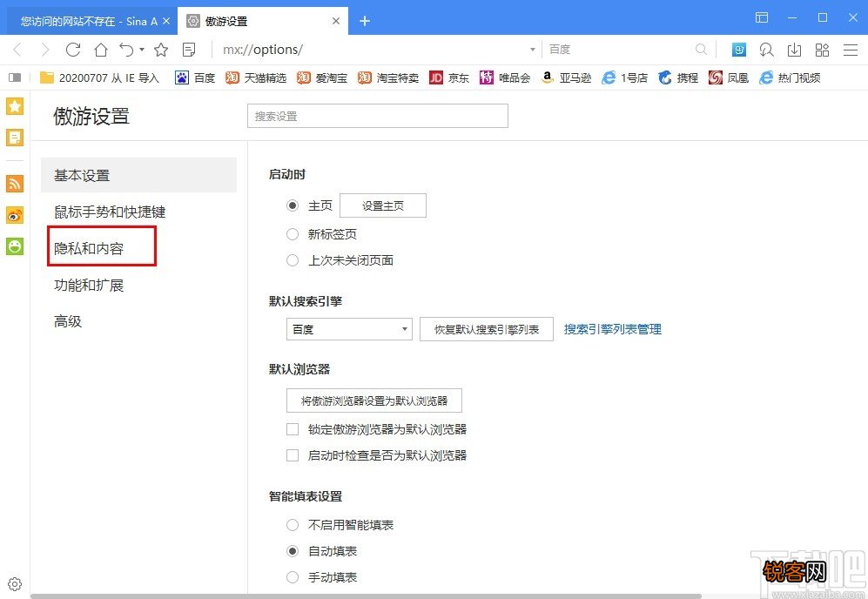868x599 pixels.
Task: Open the 携程 bookmark
Action: [678, 78]
